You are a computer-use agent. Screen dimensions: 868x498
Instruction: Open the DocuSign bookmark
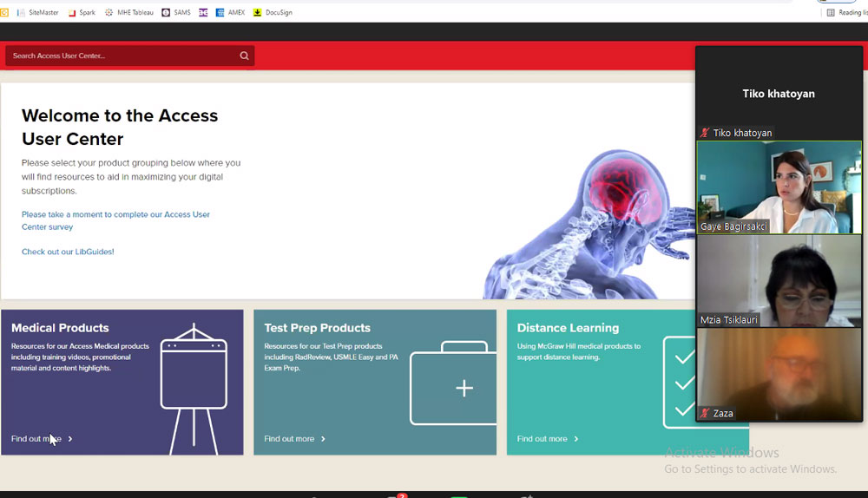pos(274,12)
